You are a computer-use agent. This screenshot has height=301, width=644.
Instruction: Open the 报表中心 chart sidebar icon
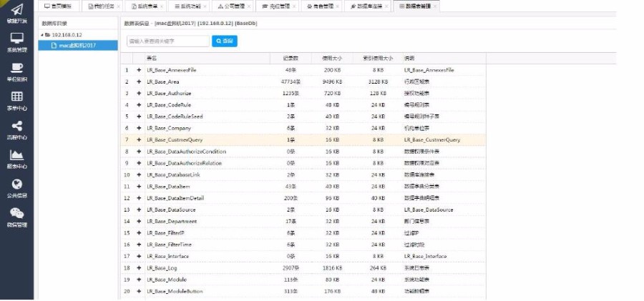17,155
